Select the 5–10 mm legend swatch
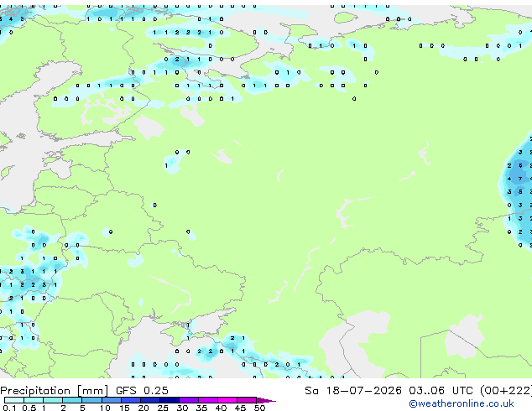Screen dimensions: 532x411 tap(91, 400)
